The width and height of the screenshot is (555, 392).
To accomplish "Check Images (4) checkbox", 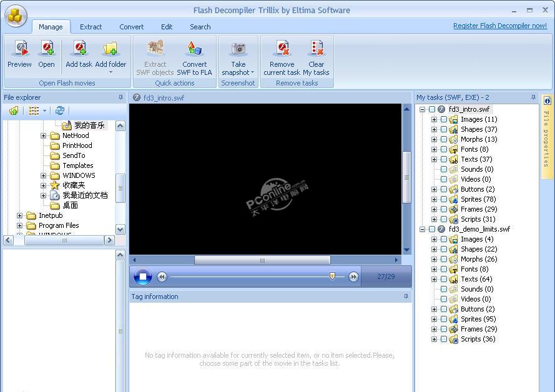I will click(x=444, y=239).
